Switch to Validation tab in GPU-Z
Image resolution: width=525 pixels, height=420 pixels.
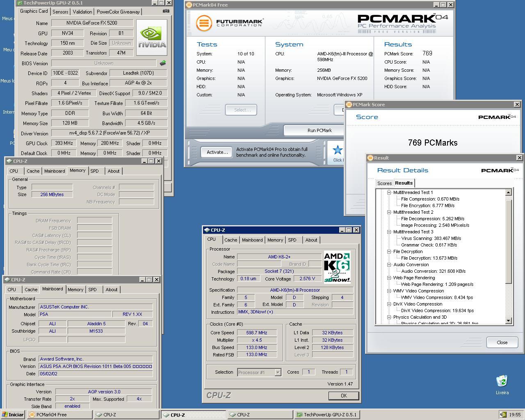point(82,12)
